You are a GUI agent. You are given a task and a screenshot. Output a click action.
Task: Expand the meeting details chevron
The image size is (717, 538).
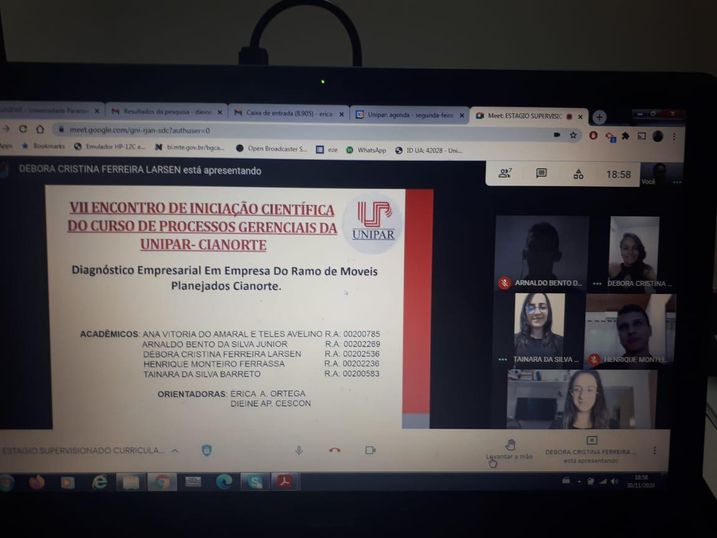pos(175,451)
